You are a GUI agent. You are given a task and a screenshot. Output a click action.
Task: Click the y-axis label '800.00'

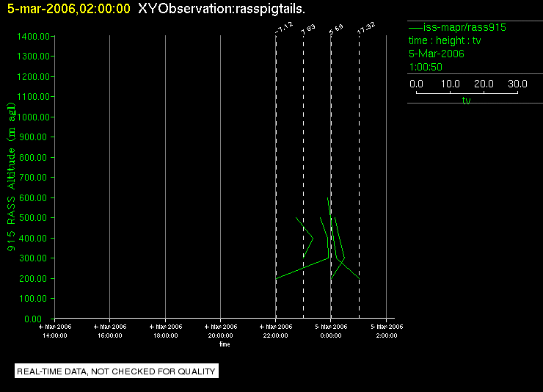[33, 157]
